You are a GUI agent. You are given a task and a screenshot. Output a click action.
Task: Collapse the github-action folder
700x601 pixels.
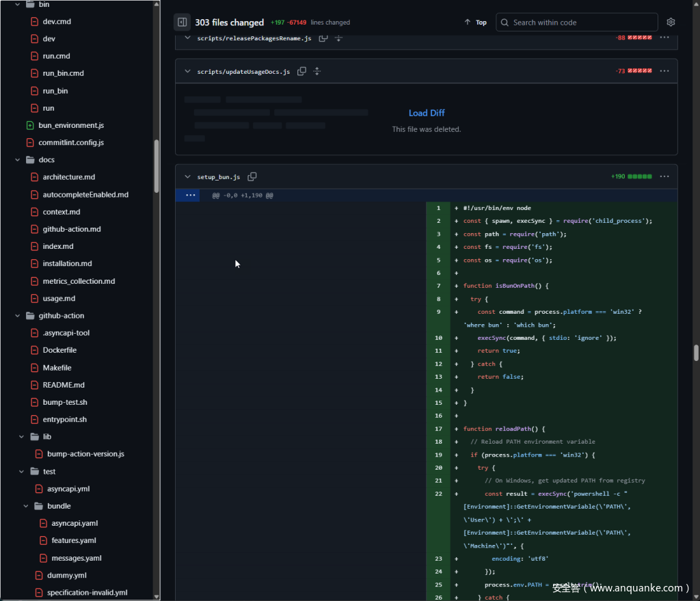[x=17, y=316]
